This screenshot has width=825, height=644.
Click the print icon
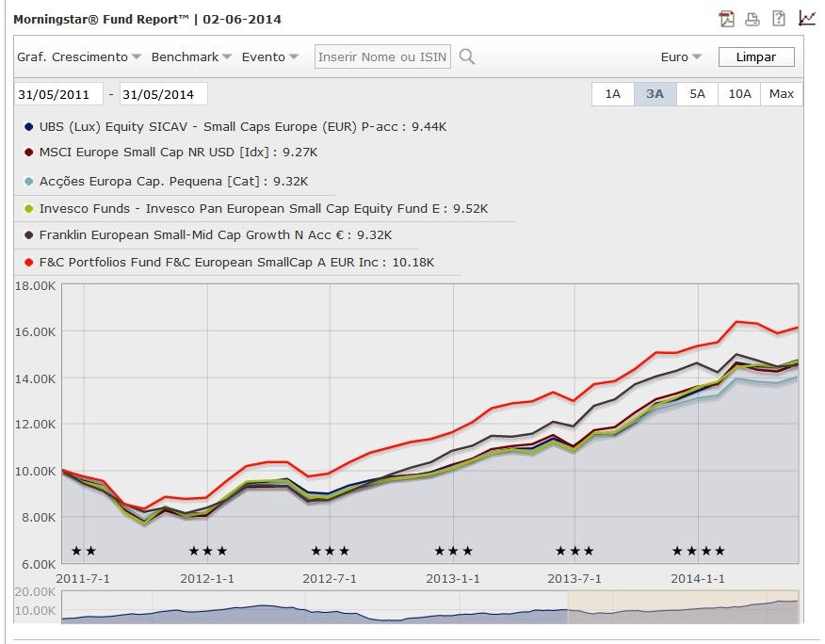click(x=752, y=20)
